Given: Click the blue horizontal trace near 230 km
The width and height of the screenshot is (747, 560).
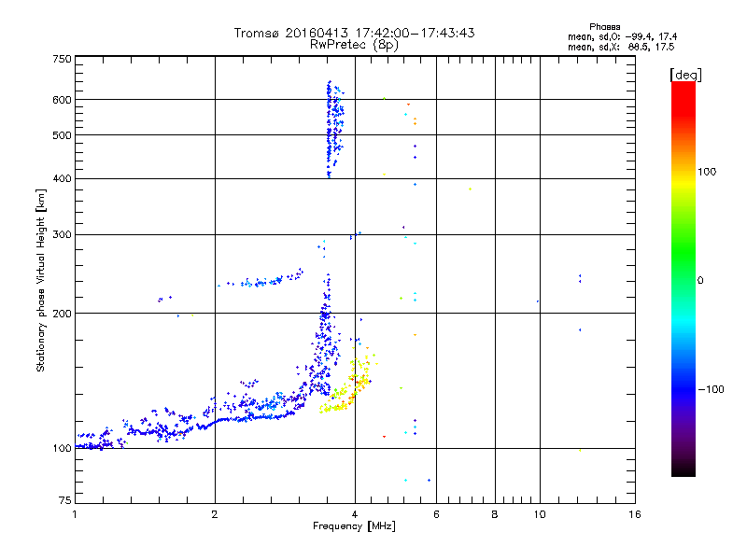Looking at the screenshot, I should [261, 279].
